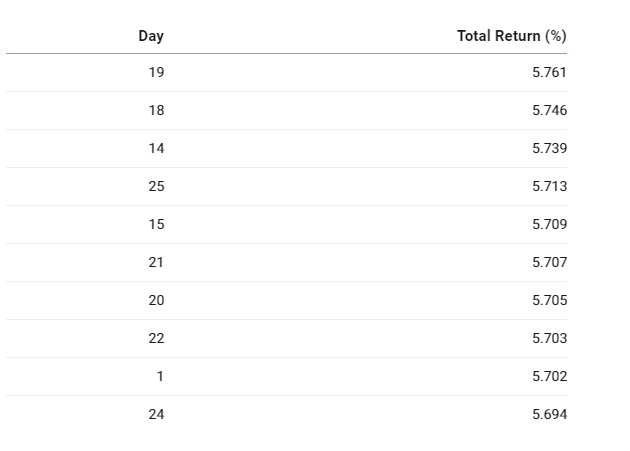Select the Day 15 cell

tap(156, 224)
